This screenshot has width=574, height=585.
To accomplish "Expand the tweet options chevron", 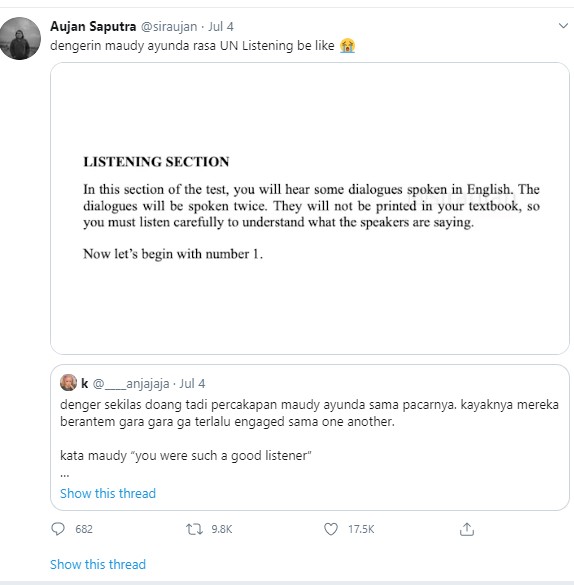I will click(563, 26).
